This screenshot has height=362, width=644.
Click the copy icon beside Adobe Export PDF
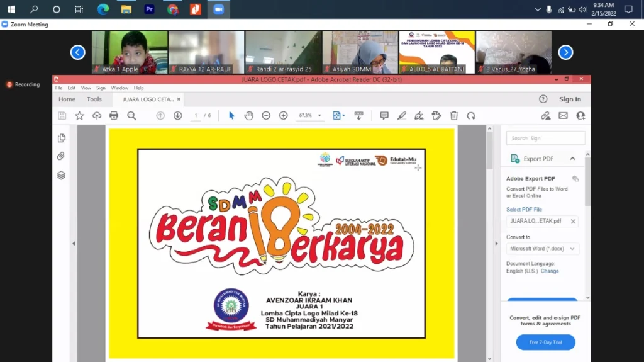point(575,179)
